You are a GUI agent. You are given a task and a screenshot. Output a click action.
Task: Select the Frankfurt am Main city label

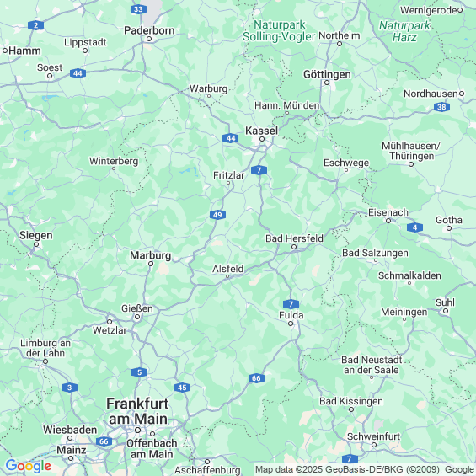click(138, 411)
